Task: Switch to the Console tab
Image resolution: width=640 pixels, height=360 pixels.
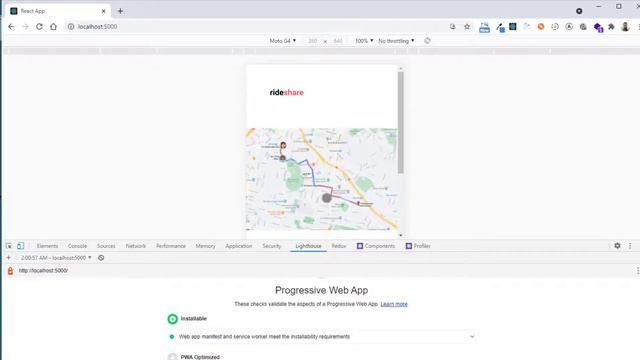Action: coord(78,246)
